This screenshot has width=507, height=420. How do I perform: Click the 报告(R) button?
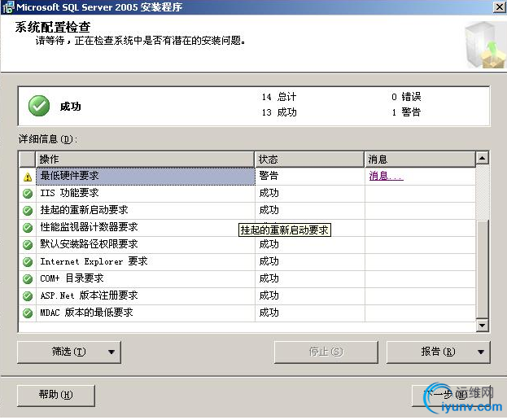pyautogui.click(x=438, y=352)
